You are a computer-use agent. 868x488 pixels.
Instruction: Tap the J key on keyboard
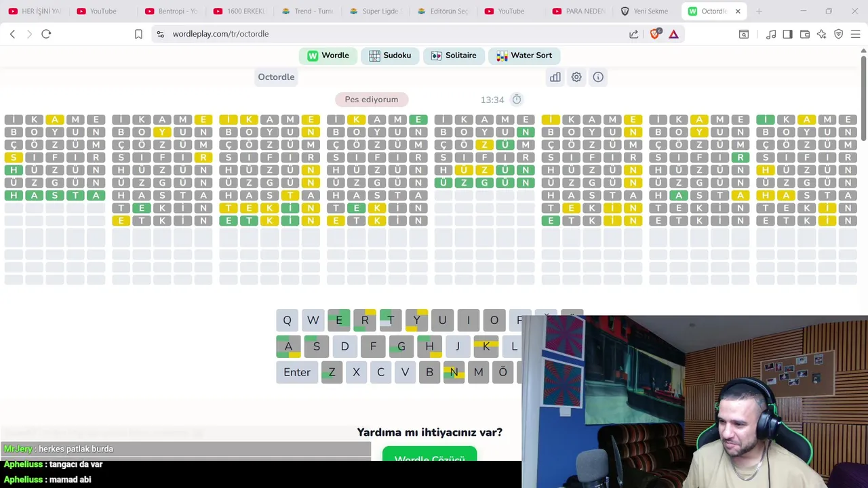[x=458, y=346]
